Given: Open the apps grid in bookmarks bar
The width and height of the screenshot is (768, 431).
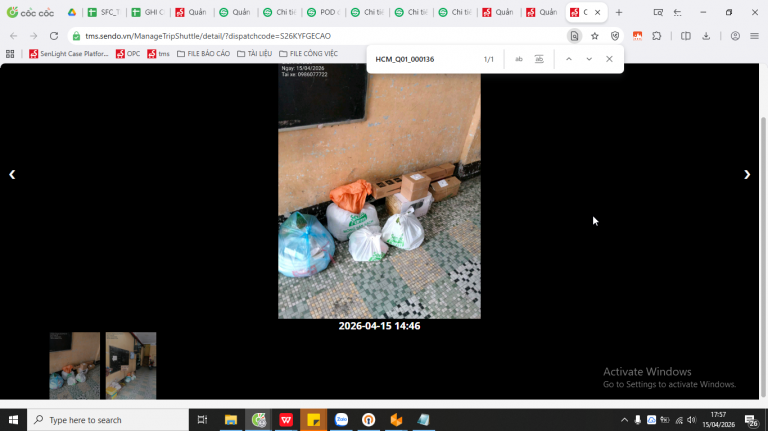Looking at the screenshot, I should (10, 54).
